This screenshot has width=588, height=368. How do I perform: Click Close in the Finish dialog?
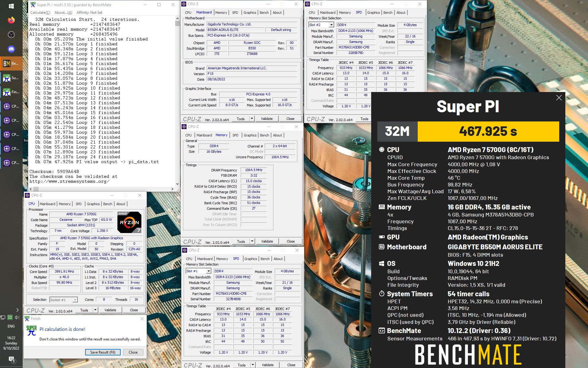(x=133, y=352)
